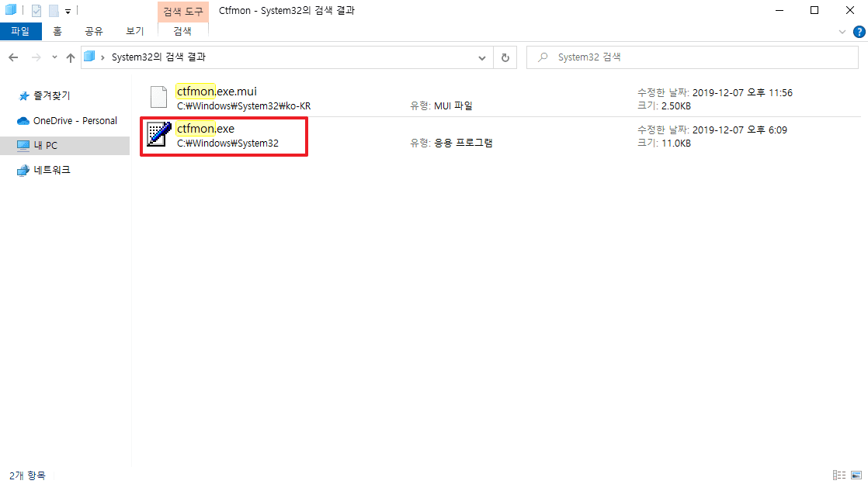Select the Search (검색) ribbon tab
This screenshot has height=484, width=868.
pyautogui.click(x=182, y=32)
